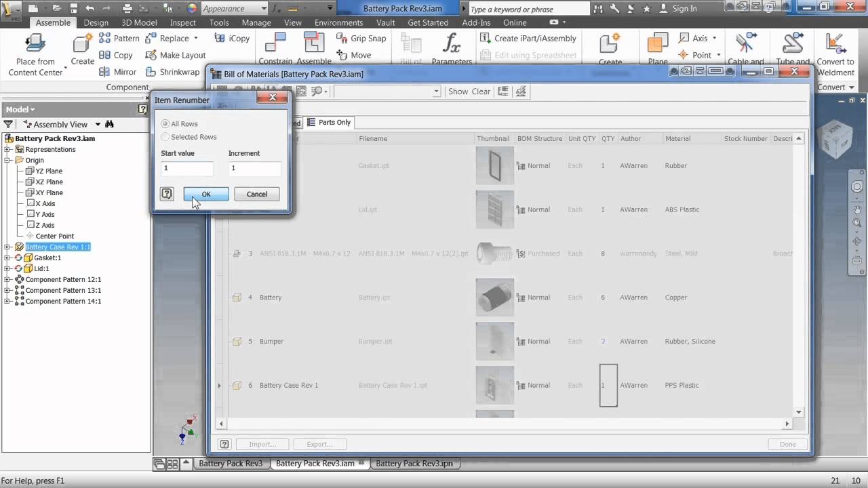Click Cancel in Item Renumber dialog
The image size is (868, 488).
[256, 195]
